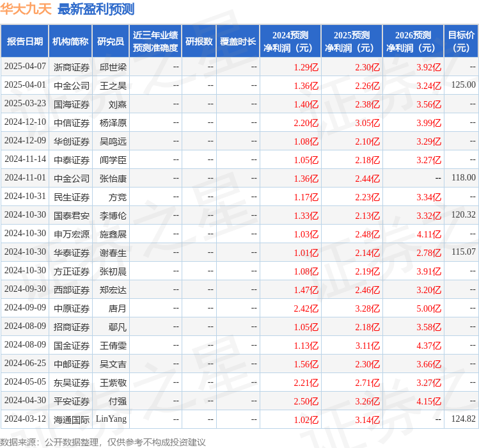Image resolution: width=479 pixels, height=448 pixels.
Task: Click analyst name 张初晨
Action: pos(113,271)
